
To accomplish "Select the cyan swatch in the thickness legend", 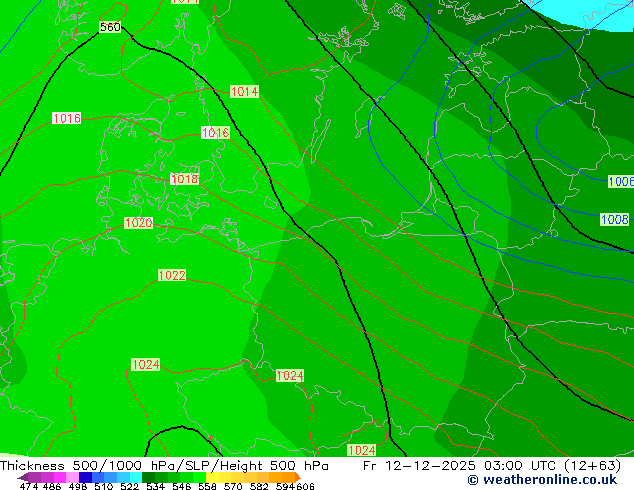I will point(136,477).
